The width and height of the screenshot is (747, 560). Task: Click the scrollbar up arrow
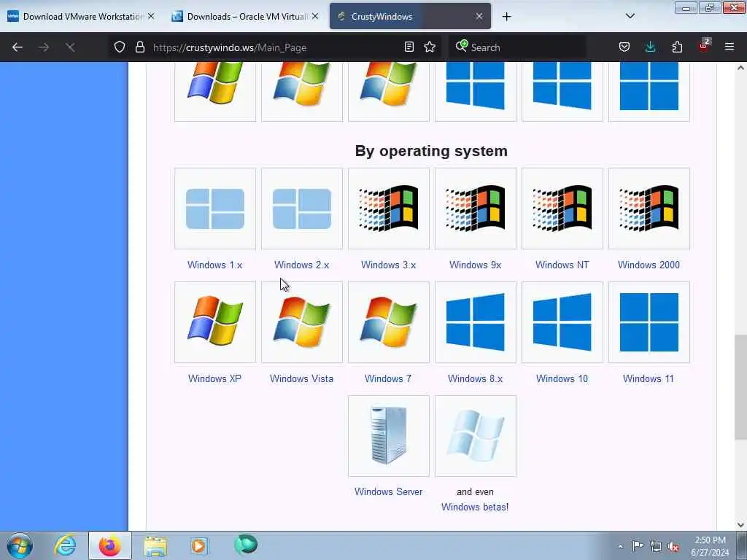point(740,68)
